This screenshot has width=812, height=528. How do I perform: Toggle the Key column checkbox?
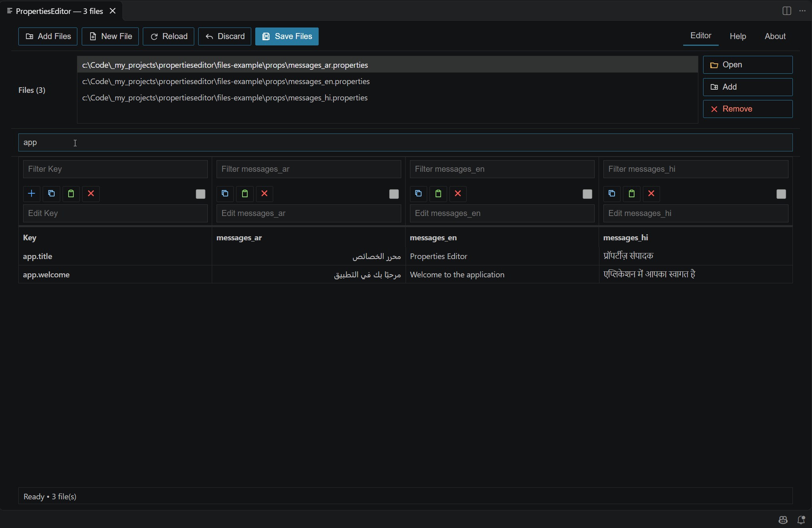click(x=201, y=194)
